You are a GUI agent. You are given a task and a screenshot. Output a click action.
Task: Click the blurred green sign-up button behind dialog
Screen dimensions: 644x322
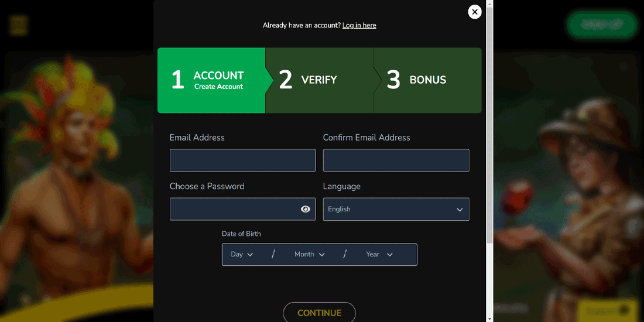(x=601, y=25)
